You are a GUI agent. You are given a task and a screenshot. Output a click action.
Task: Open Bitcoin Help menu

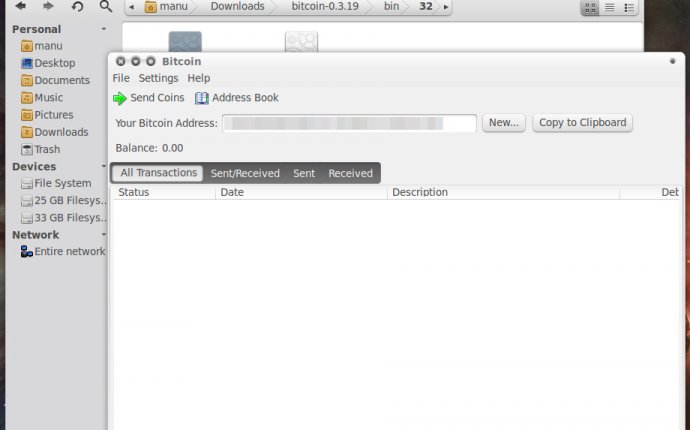(x=199, y=78)
